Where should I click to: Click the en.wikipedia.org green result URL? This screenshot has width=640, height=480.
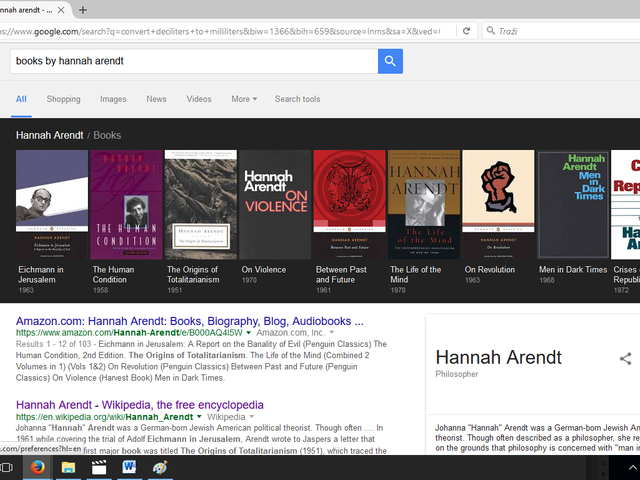pyautogui.click(x=104, y=417)
